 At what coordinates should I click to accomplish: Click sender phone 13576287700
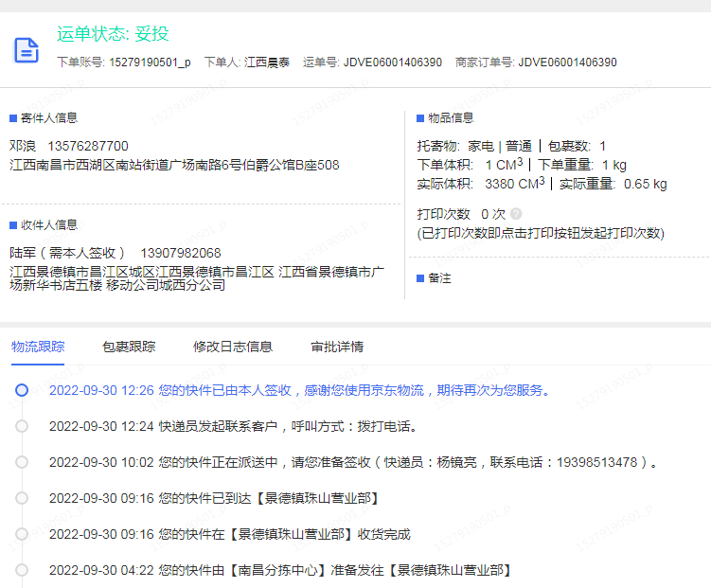(88, 146)
